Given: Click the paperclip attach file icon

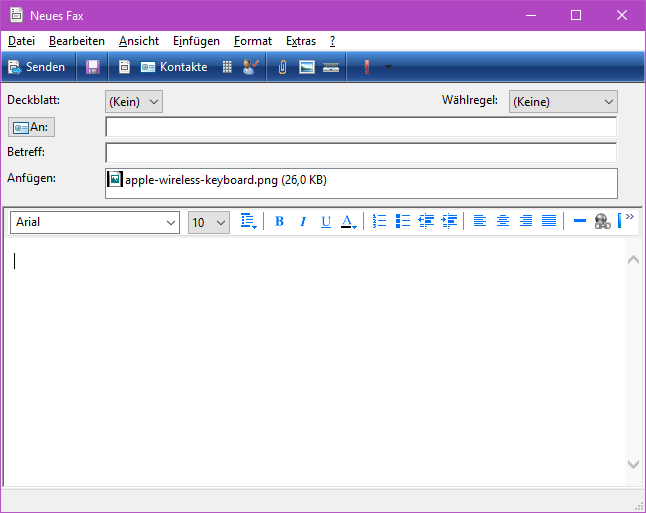Looking at the screenshot, I should (x=282, y=67).
